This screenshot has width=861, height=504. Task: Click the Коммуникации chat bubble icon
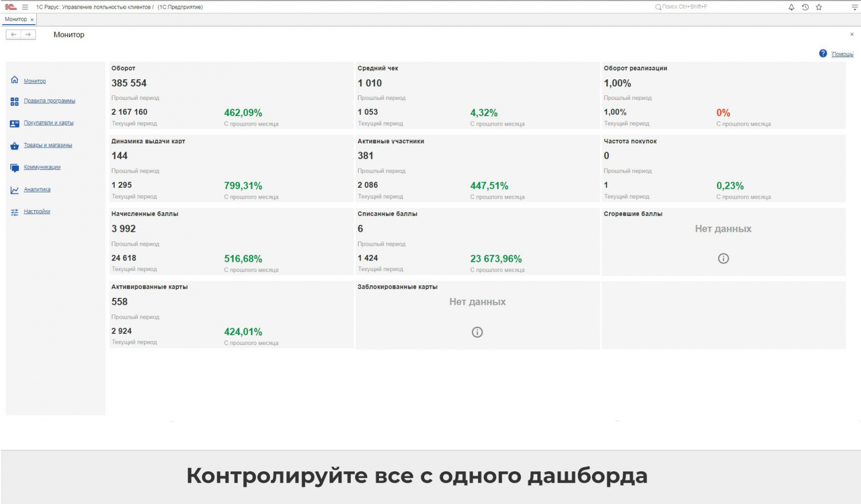point(14,168)
